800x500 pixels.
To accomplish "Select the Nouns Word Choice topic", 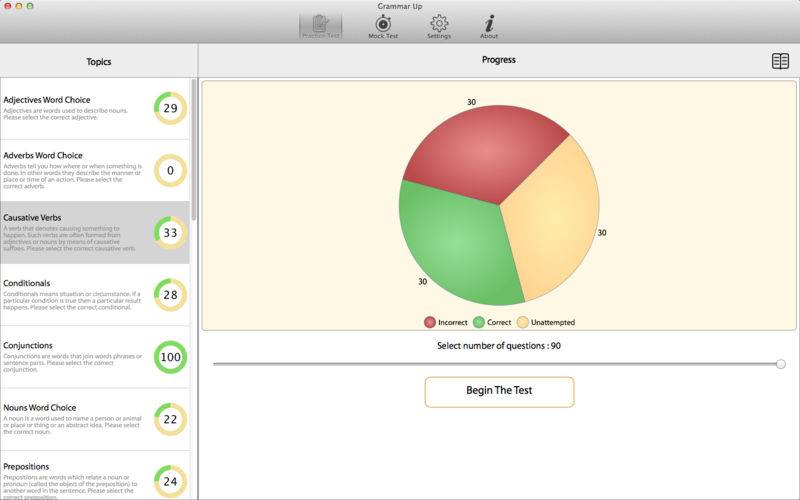I will pos(95,419).
